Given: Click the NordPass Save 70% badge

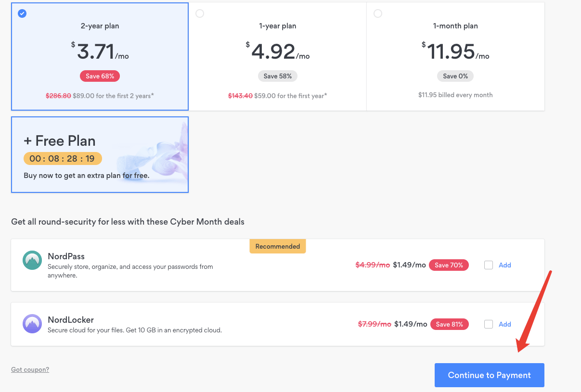Looking at the screenshot, I should pyautogui.click(x=449, y=265).
